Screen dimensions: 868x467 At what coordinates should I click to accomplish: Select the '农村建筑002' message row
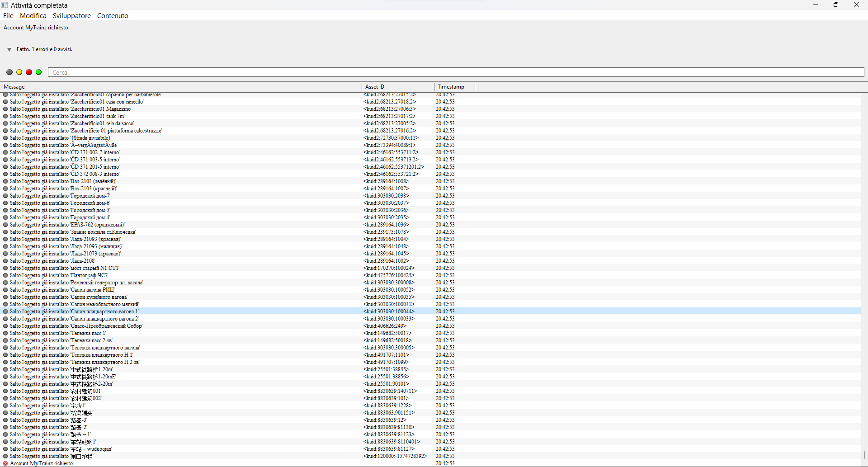point(430,398)
